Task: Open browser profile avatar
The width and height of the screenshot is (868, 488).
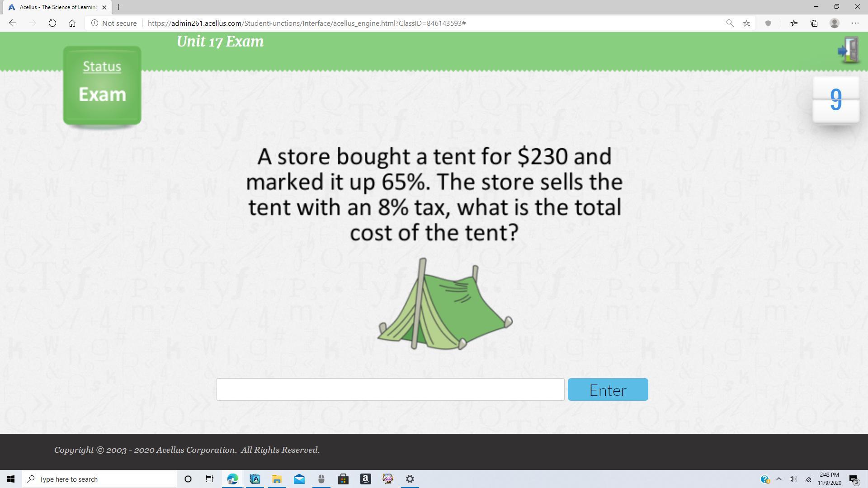Action: (x=835, y=23)
